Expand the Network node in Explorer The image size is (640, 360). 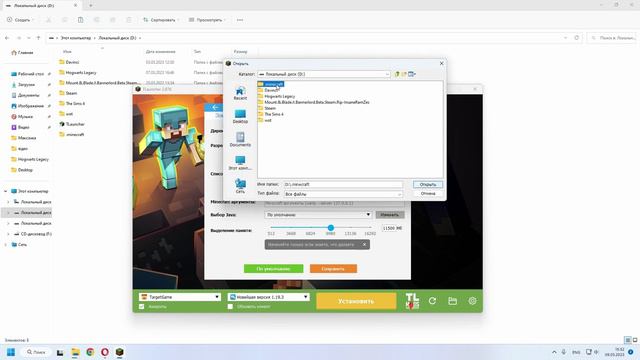[x=6, y=244]
